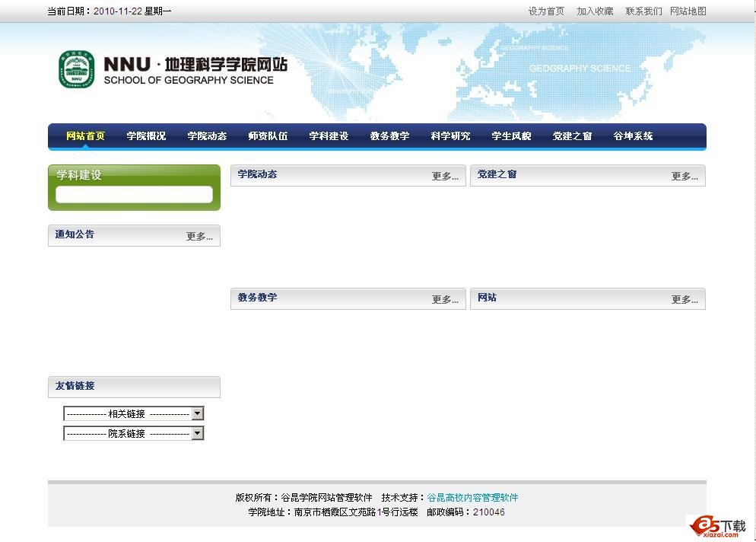
Task: Open the 学科建设 navigation menu
Action: point(329,135)
